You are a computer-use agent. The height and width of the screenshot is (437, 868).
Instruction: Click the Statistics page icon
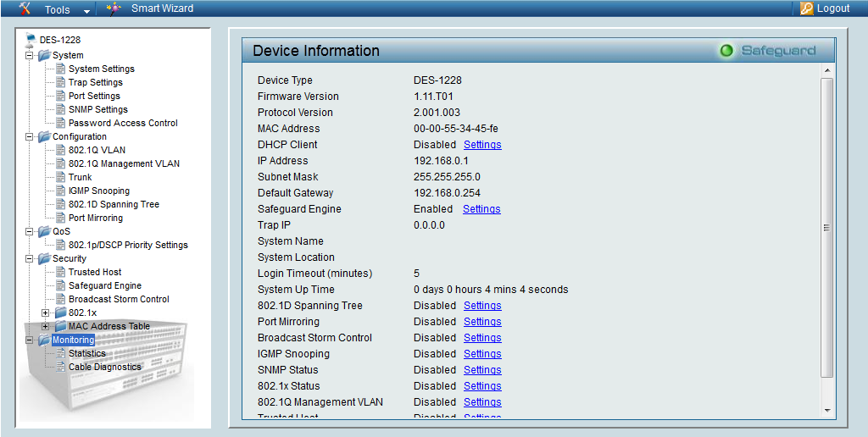[60, 353]
